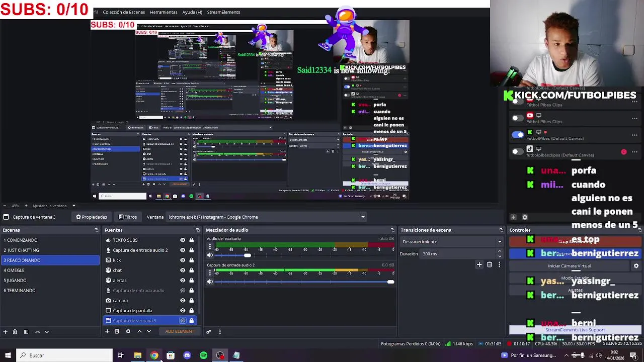The image size is (644, 362).
Task: Add a new scene with the plus icon
Action: point(5,332)
